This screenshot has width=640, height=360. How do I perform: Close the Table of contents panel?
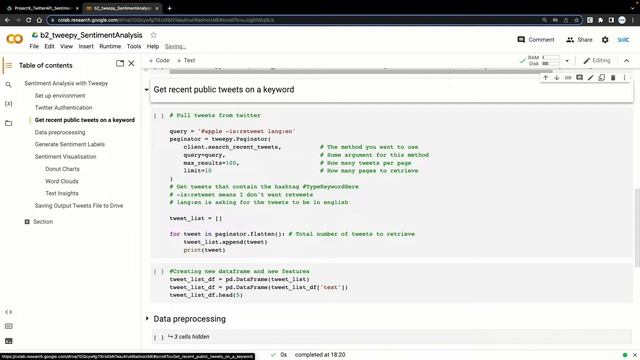(131, 63)
